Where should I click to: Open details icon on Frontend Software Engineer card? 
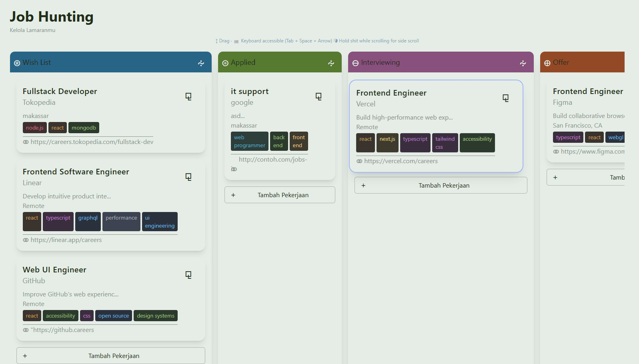188,177
